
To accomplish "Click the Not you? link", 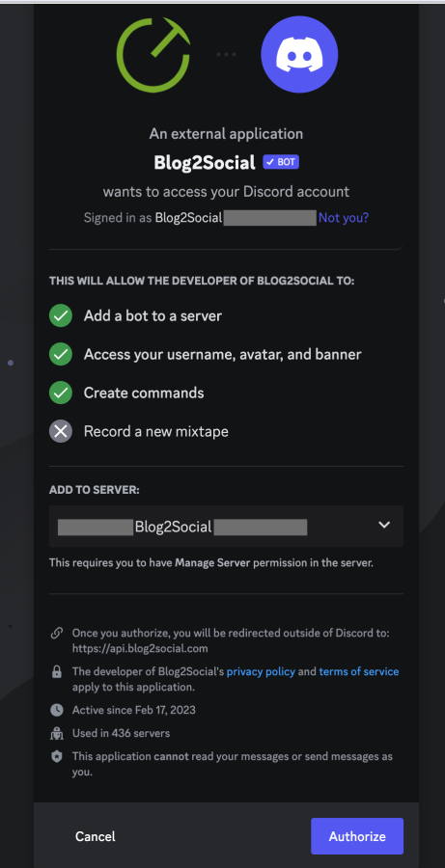I will point(344,218).
